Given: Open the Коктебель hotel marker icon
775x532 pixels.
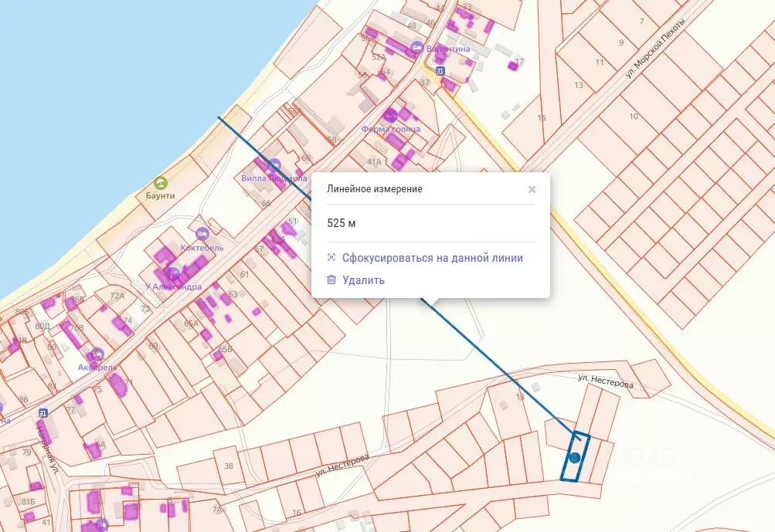Looking at the screenshot, I should point(202,234).
